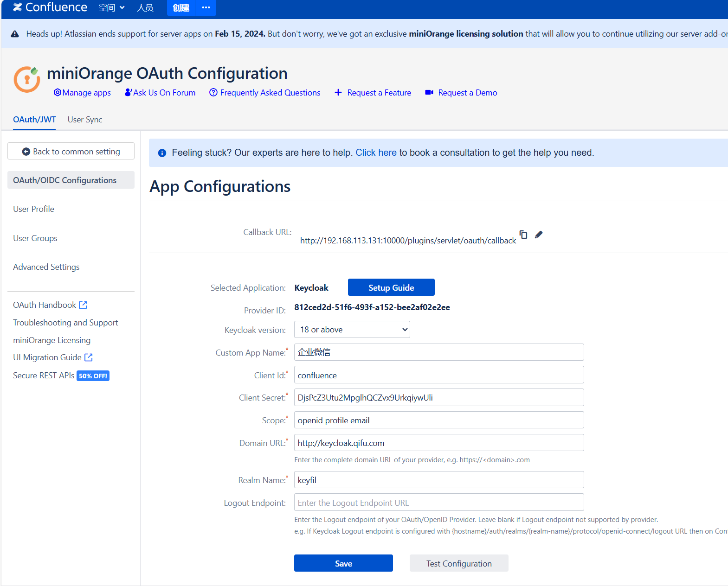Switch to the User Sync tab
This screenshot has height=586, width=728.
[85, 120]
